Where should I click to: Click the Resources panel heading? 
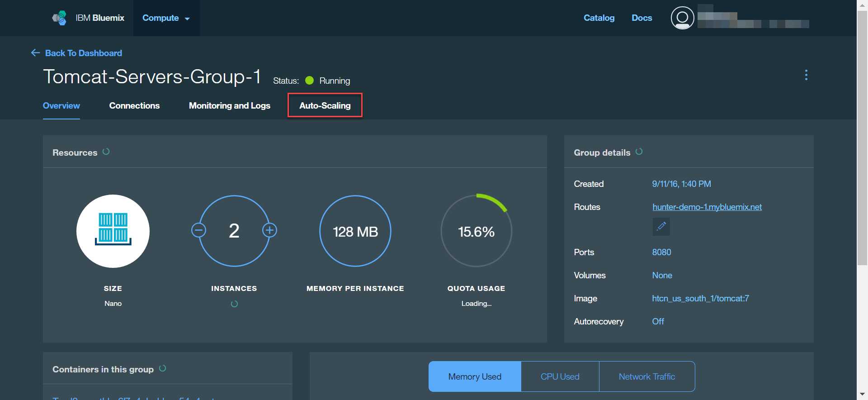75,153
